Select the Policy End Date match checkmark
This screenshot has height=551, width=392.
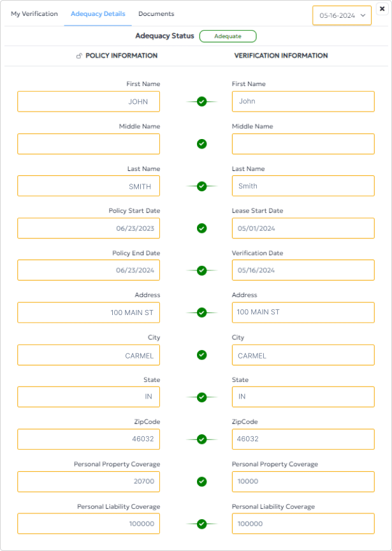point(201,270)
